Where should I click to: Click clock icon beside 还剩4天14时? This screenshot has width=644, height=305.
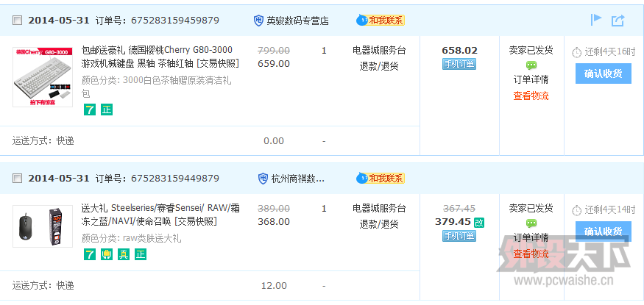(x=577, y=210)
